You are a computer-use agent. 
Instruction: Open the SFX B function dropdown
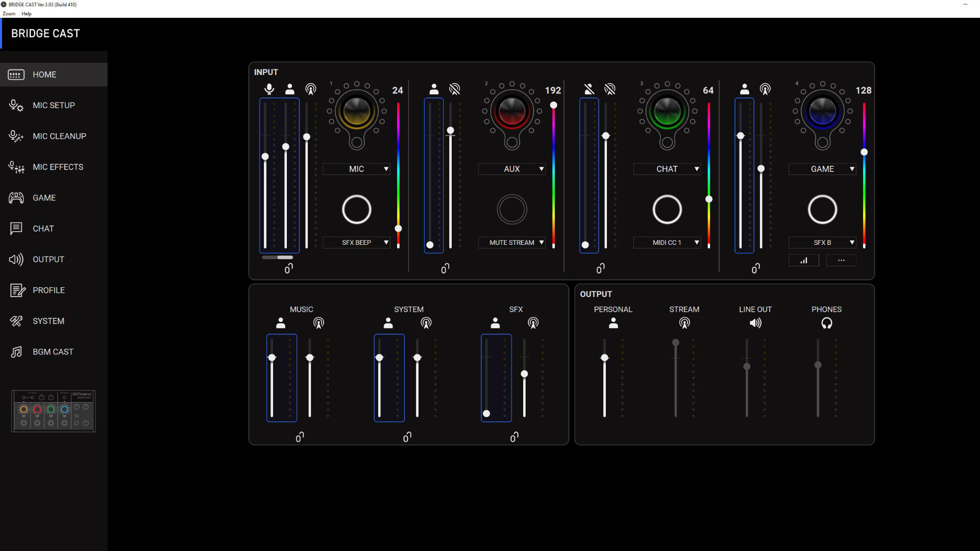coord(822,242)
